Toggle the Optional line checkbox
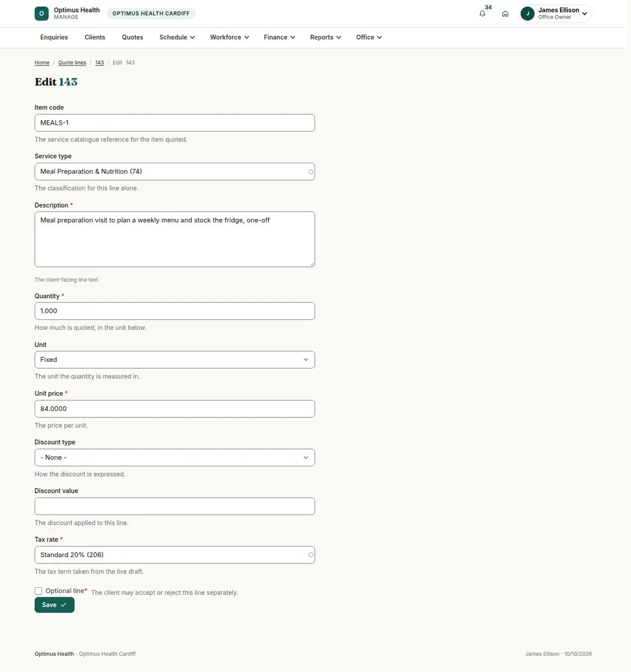This screenshot has height=672, width=631. tap(38, 591)
